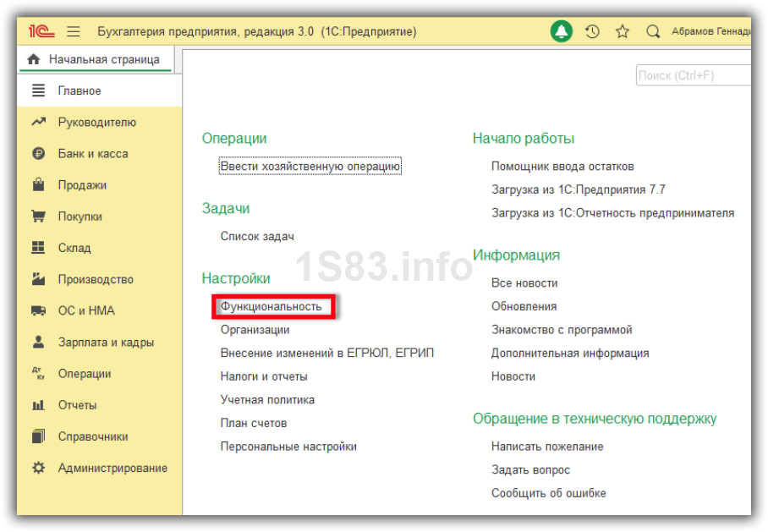
Task: Open Загрузка из 1С:Отчетность предпринимателя
Action: click(612, 213)
